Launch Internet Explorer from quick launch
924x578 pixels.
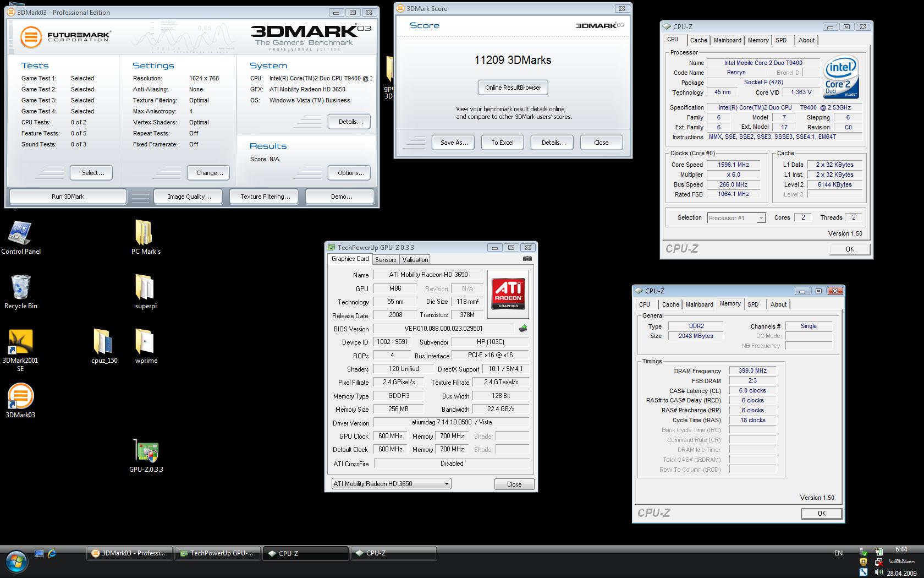click(x=52, y=553)
